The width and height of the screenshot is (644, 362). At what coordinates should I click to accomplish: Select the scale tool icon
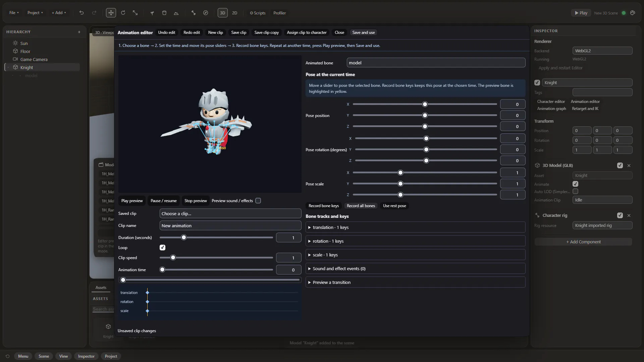(135, 13)
